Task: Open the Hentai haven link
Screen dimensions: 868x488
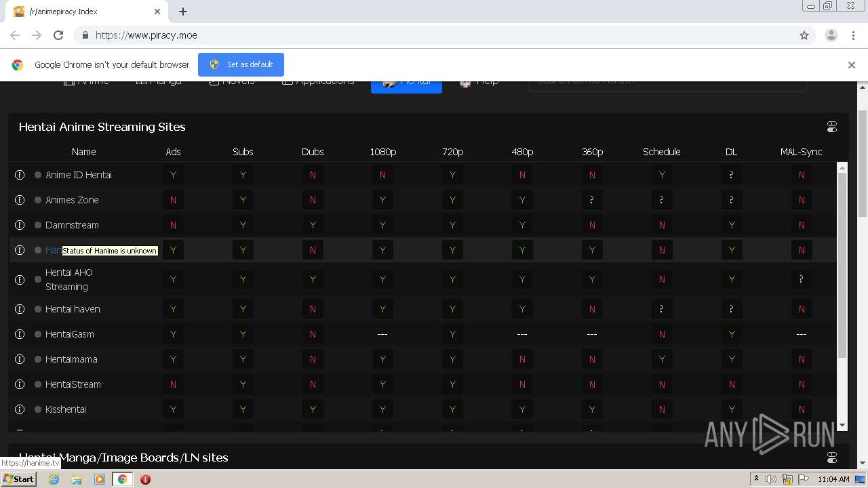Action: pyautogui.click(x=73, y=309)
